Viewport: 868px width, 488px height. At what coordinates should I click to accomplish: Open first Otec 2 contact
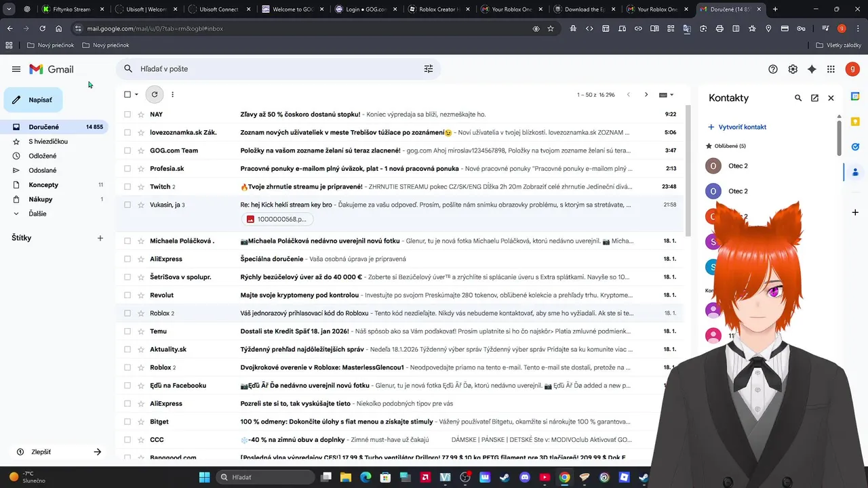tap(739, 166)
